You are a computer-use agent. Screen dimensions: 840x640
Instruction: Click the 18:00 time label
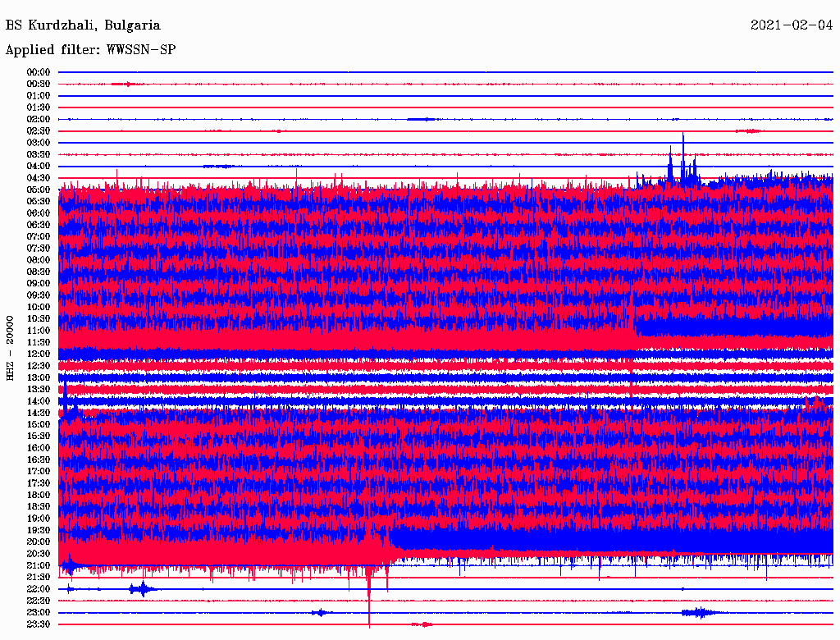pyautogui.click(x=39, y=496)
